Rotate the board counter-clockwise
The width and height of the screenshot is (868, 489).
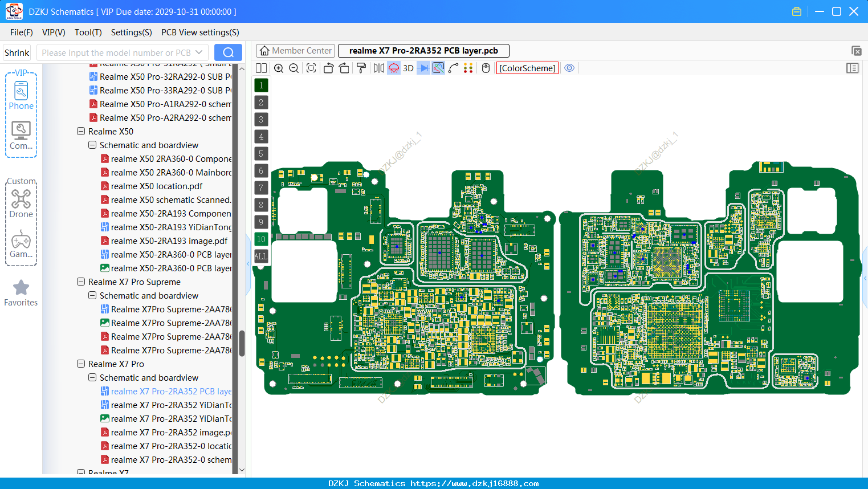click(x=328, y=68)
